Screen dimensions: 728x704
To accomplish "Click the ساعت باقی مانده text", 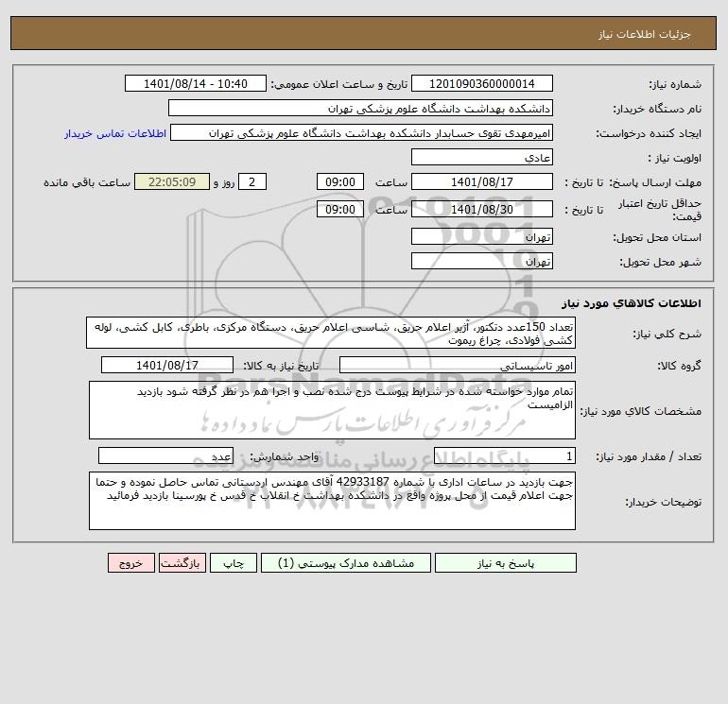I will click(x=87, y=182).
